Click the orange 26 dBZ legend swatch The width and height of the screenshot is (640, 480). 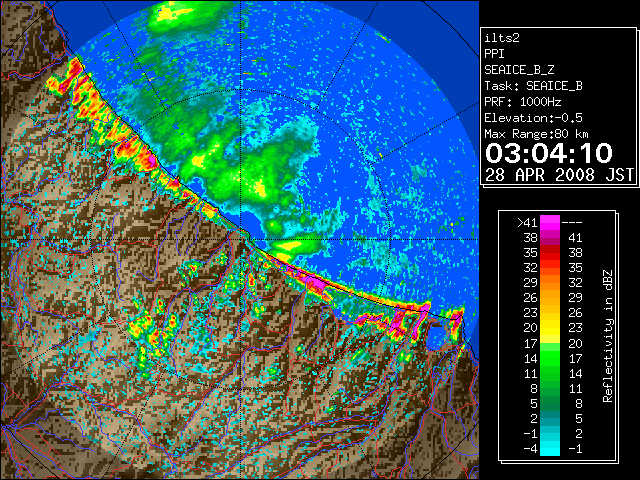coord(550,298)
